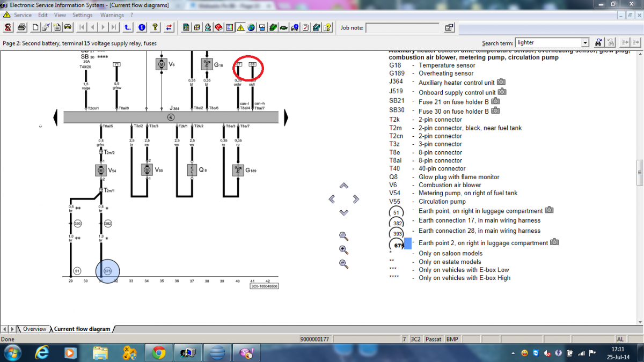Open the Service menu
Screen dimensions: 644x362
(23, 15)
